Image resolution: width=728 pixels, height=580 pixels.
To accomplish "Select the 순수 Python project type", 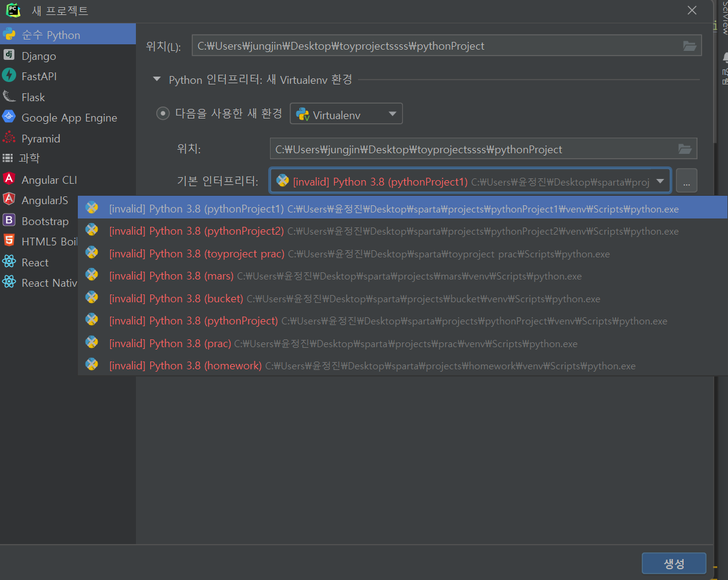I will point(68,35).
